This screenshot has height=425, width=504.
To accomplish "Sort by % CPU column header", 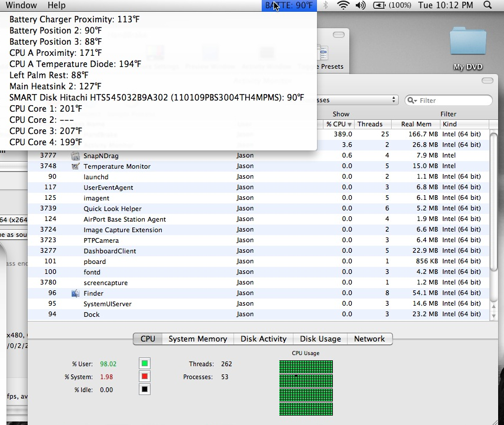I will point(339,124).
